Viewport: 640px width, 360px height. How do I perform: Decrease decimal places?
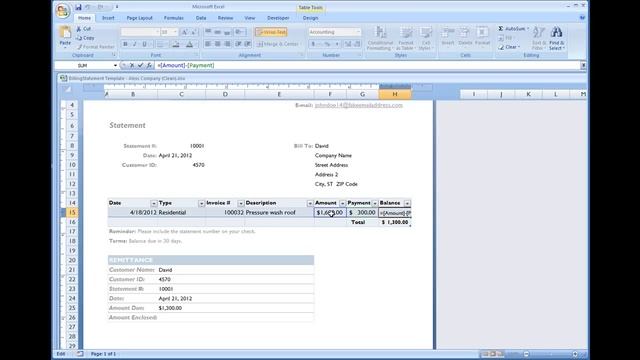[x=357, y=44]
